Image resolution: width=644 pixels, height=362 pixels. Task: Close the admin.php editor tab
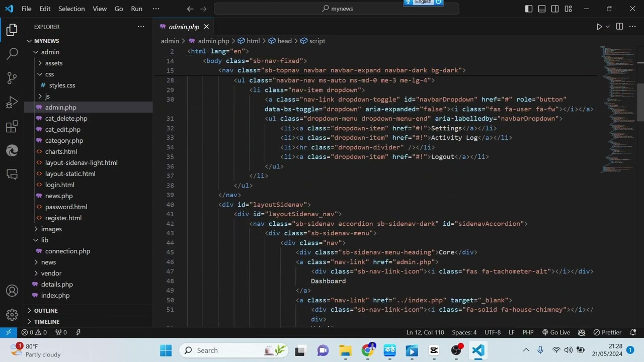[x=206, y=27]
